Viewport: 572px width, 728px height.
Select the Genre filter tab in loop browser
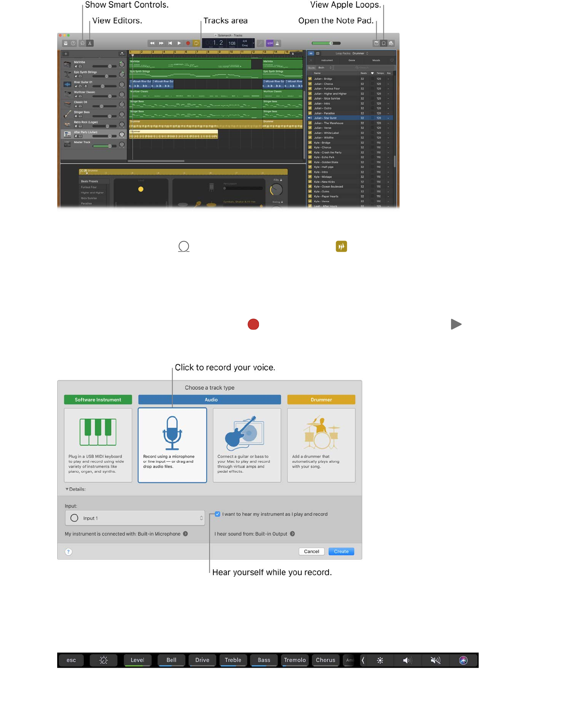352,60
